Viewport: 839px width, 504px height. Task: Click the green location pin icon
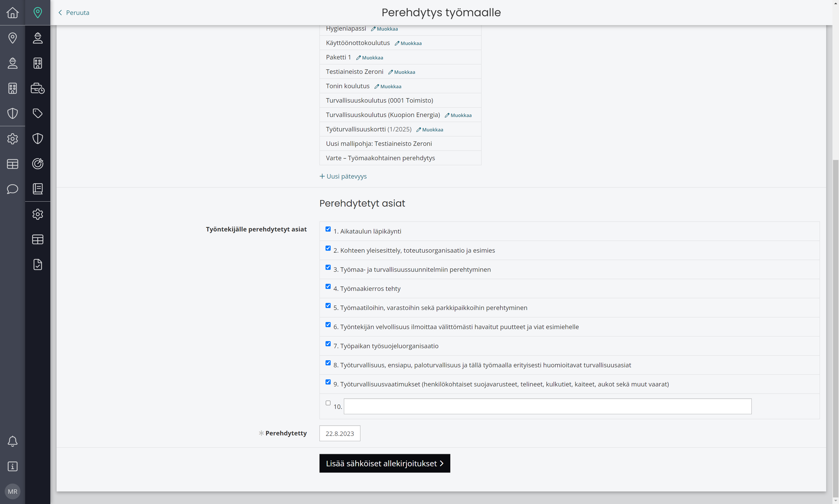pos(38,13)
